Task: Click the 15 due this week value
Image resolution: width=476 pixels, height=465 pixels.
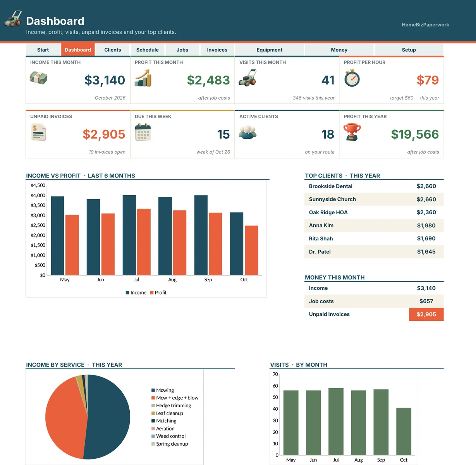Action: [223, 134]
